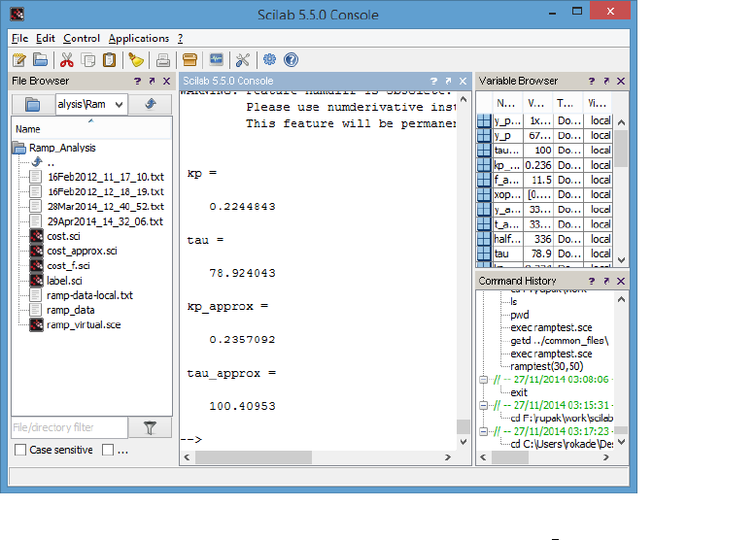
Task: Click the Scilab demos gear icon
Action: (x=269, y=60)
